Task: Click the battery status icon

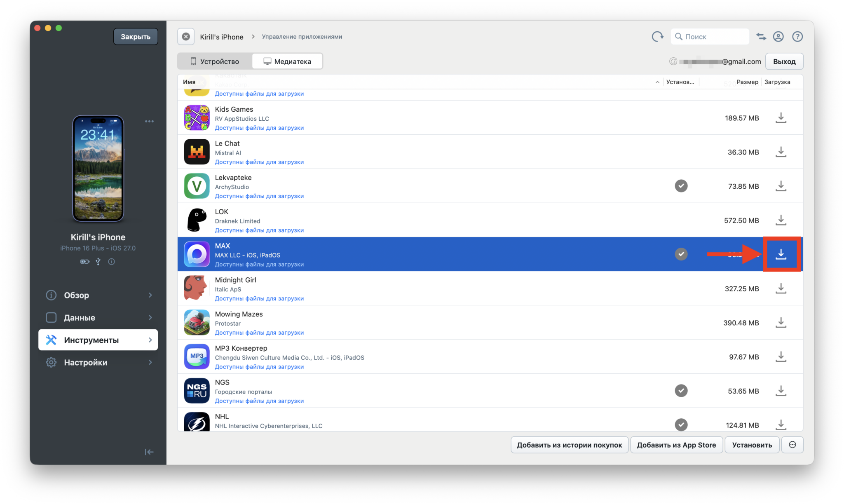Action: click(x=84, y=261)
